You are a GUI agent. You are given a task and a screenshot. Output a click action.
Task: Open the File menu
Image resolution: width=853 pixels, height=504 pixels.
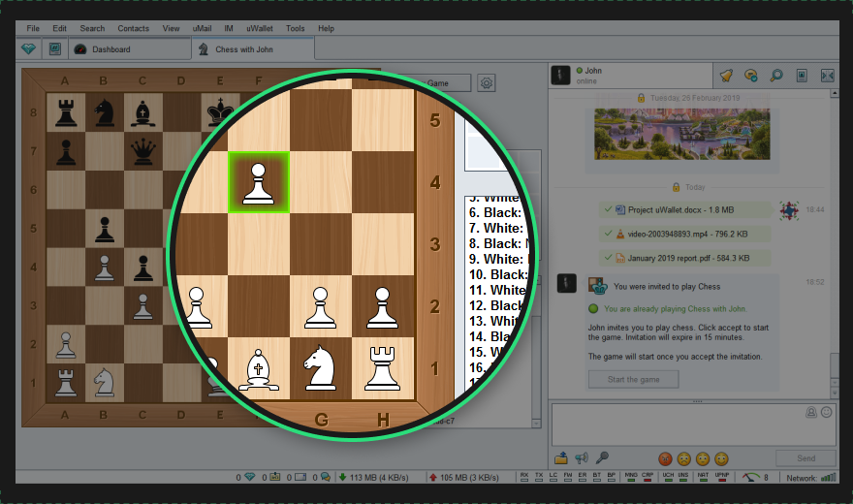point(33,28)
